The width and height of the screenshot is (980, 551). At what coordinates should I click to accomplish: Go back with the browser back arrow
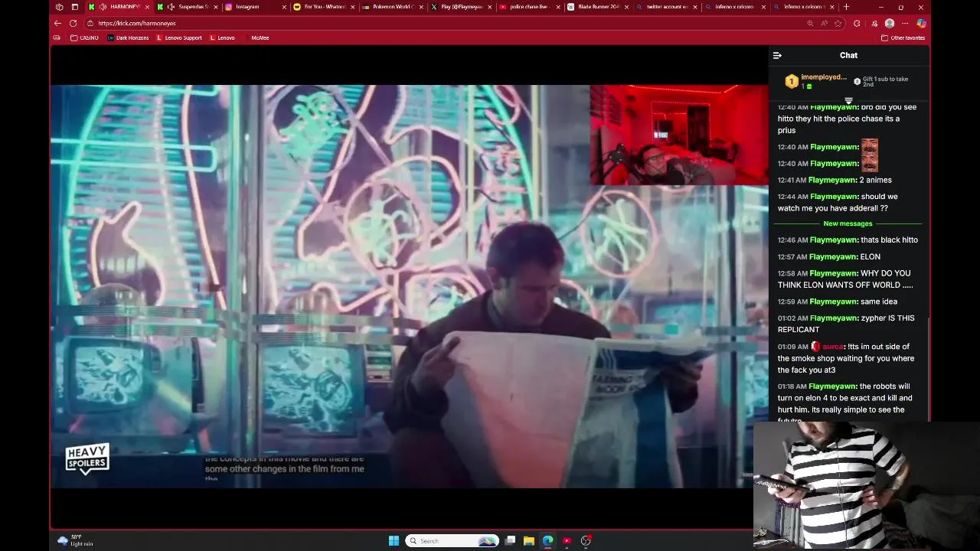tap(57, 23)
